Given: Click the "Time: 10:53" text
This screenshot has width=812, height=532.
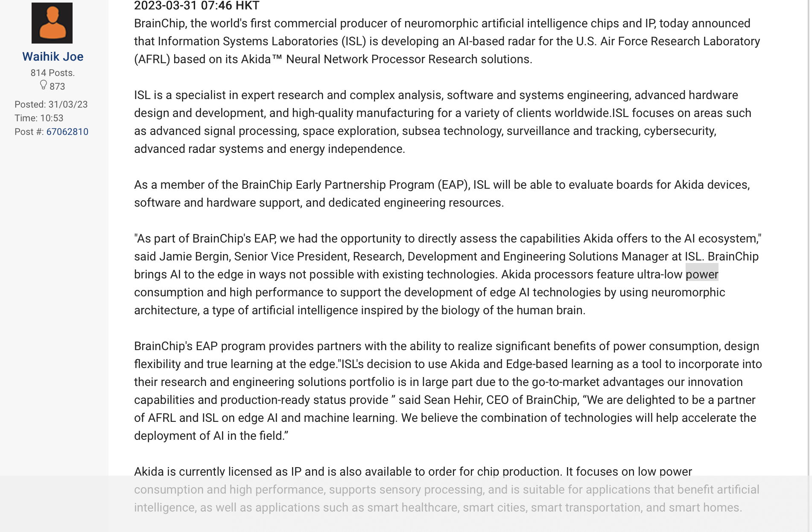Looking at the screenshot, I should point(39,118).
